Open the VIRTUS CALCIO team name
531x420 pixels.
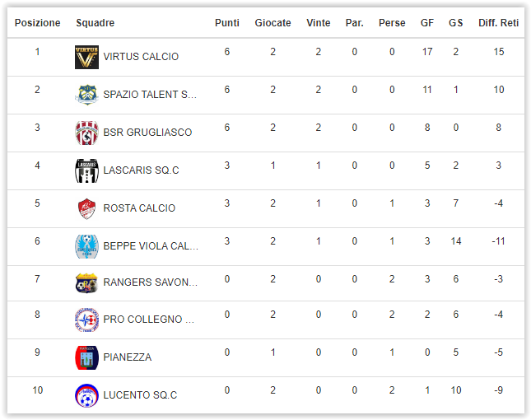click(x=141, y=57)
